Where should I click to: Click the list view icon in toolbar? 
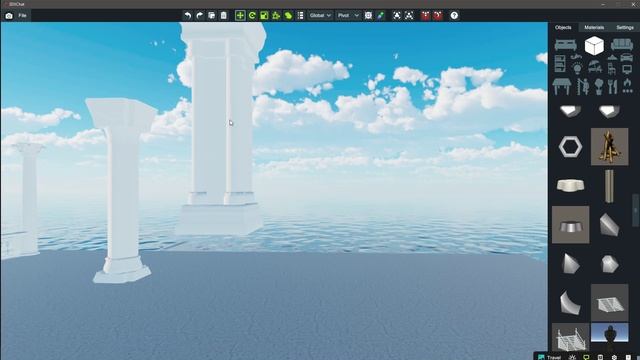click(300, 16)
